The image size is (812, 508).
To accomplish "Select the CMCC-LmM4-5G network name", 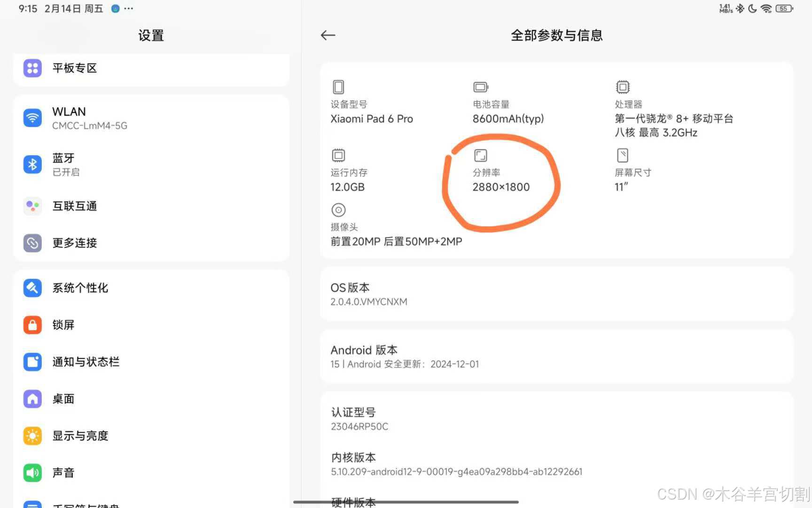I will pos(90,126).
